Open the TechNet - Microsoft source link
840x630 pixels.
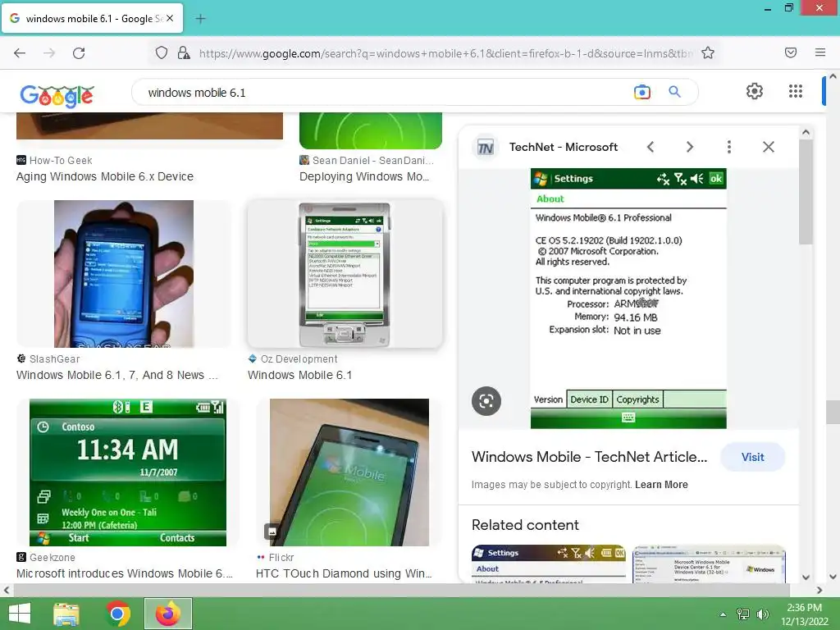(x=563, y=147)
